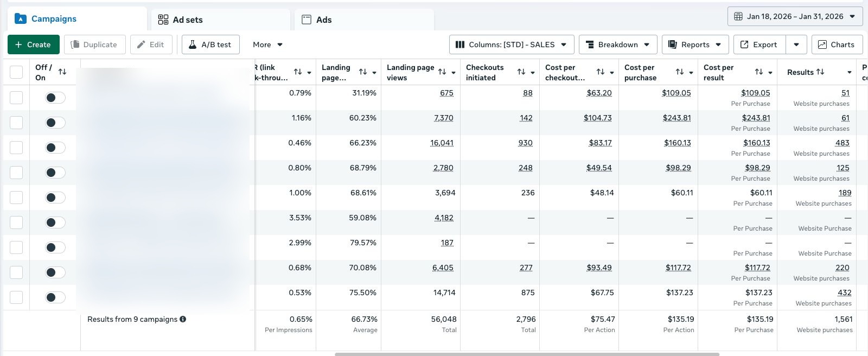Open the 483 website purchases result link
This screenshot has height=356, width=868.
(843, 143)
